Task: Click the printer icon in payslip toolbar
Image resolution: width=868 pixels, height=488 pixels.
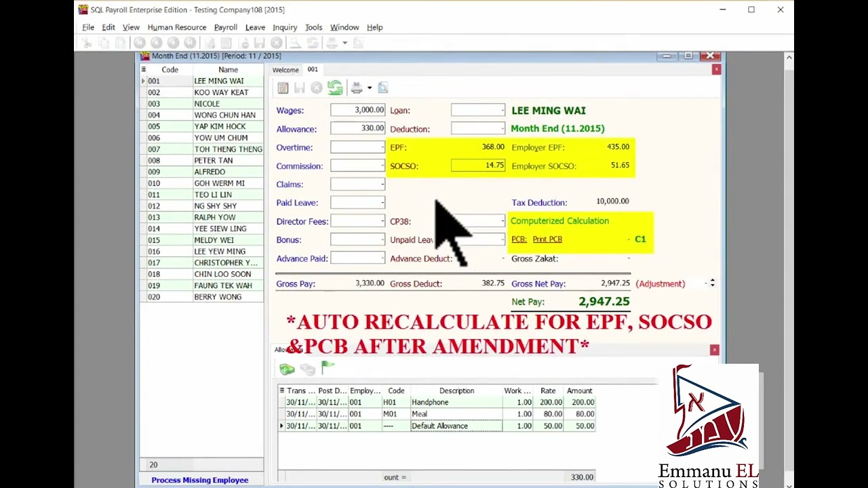Action: pos(357,88)
